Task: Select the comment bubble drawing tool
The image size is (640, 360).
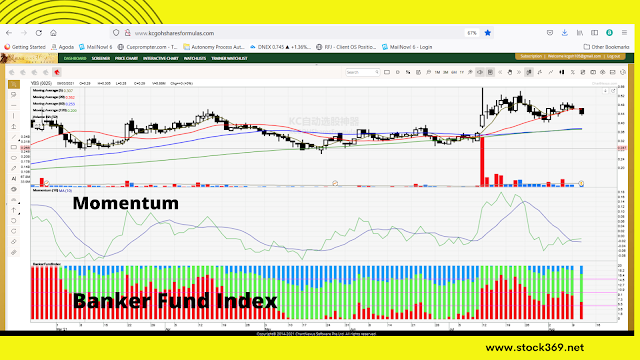Action: pyautogui.click(x=13, y=95)
